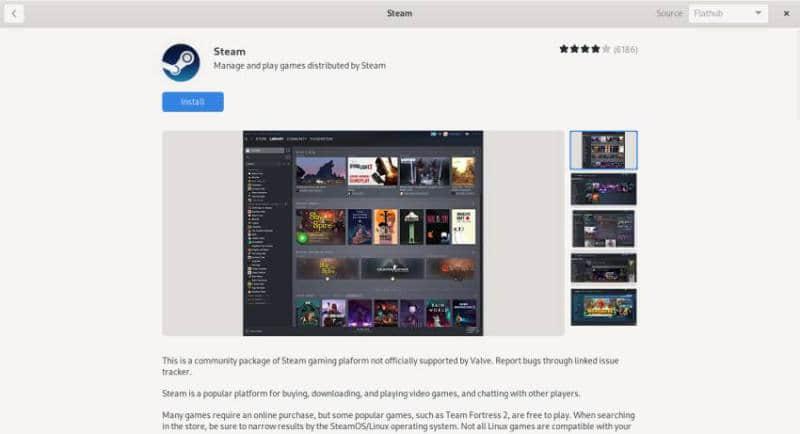The image size is (800, 434).
Task: Click the Steam logo app icon
Action: click(181, 62)
